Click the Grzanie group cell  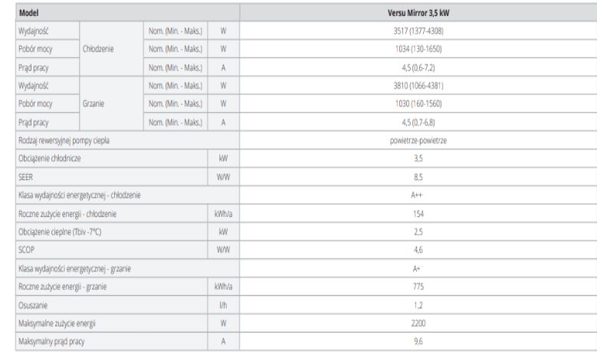(94, 103)
